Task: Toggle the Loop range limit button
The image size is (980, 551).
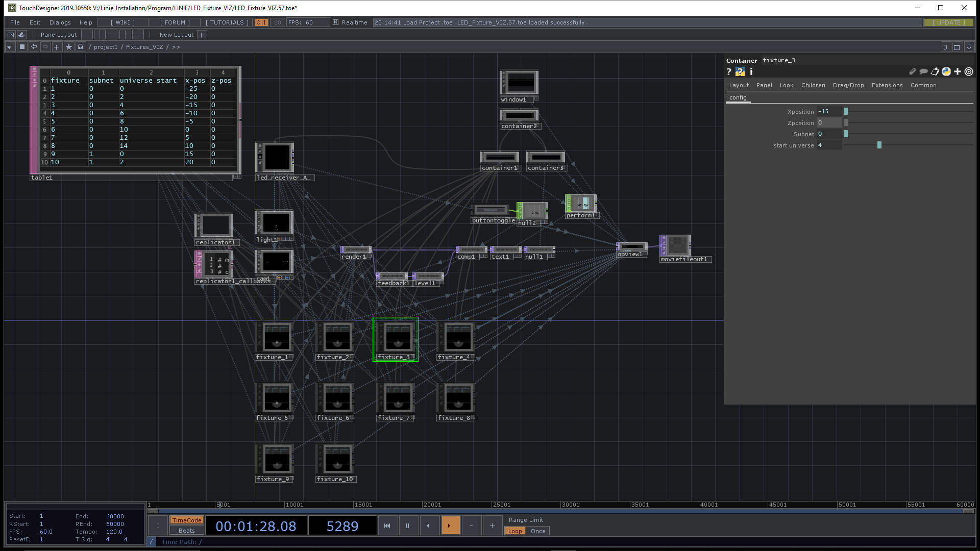Action: 515,531
